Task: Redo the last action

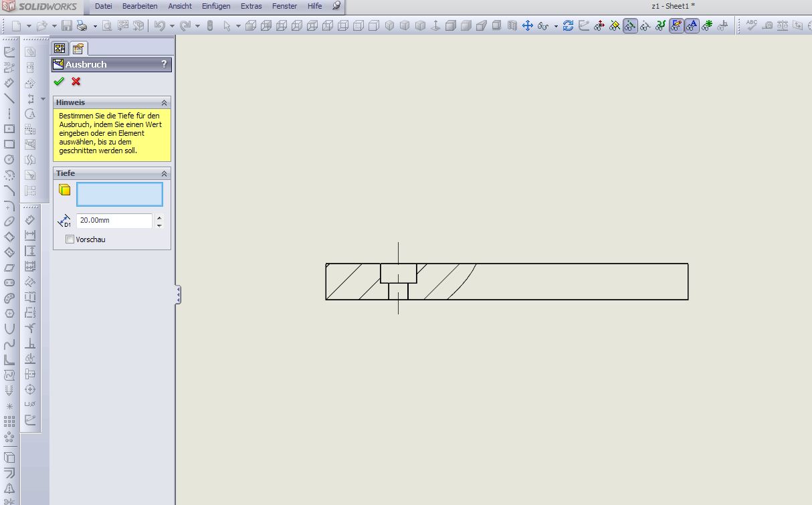Action: pos(185,26)
